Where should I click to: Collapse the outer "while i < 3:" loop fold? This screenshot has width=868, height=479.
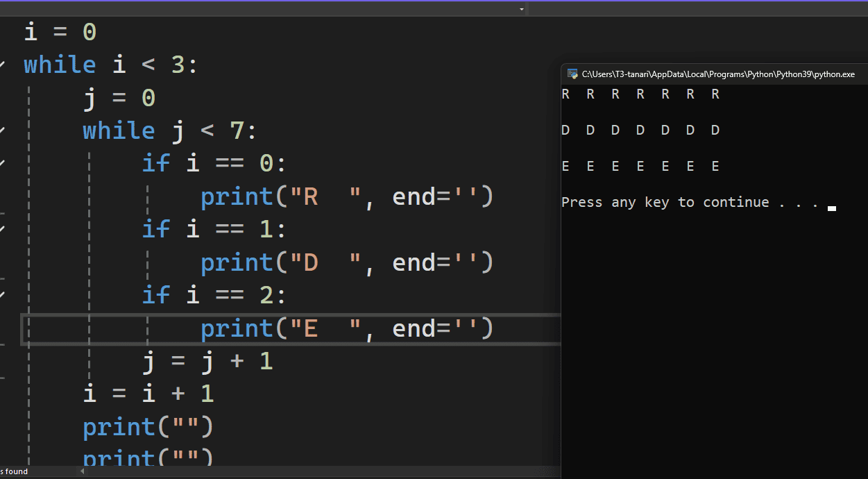3,64
